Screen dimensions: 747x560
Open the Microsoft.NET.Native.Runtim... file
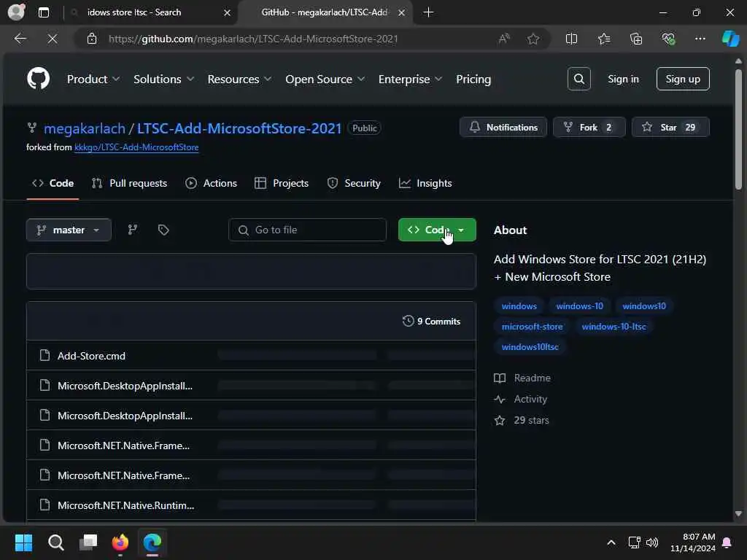click(125, 506)
